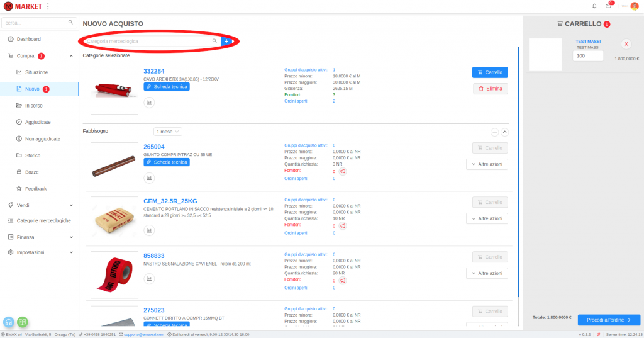Expand the Vendi sidebar menu

tap(40, 205)
